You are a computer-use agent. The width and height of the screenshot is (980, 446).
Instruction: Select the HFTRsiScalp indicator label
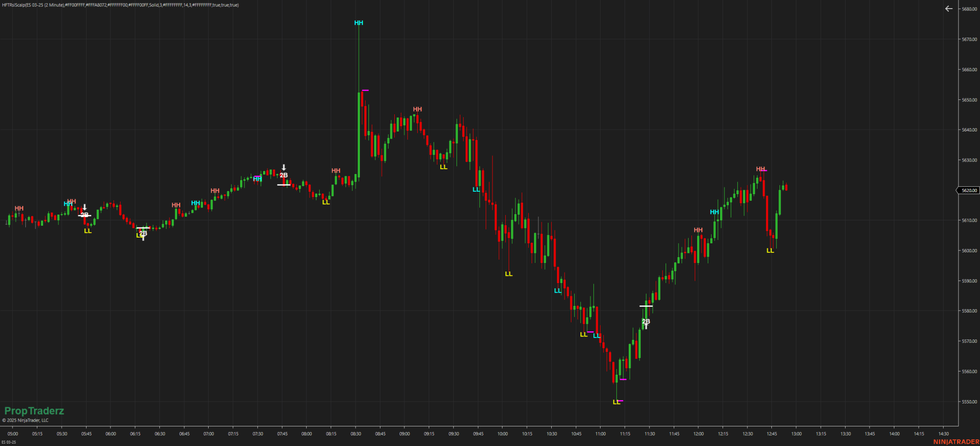pos(120,5)
